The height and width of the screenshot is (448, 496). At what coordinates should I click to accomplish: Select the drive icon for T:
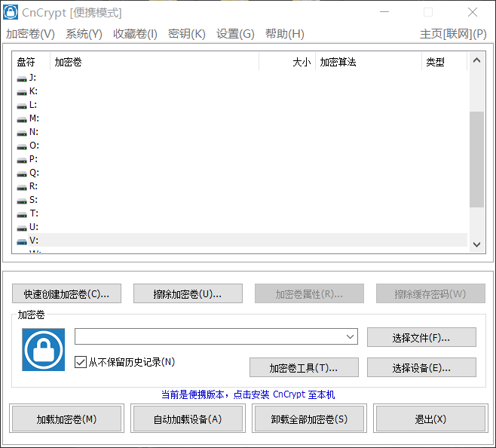point(22,215)
